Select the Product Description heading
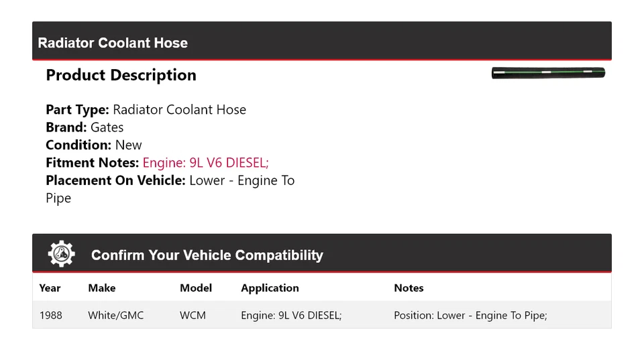Screen dimensions: 644x350 pyautogui.click(x=121, y=75)
